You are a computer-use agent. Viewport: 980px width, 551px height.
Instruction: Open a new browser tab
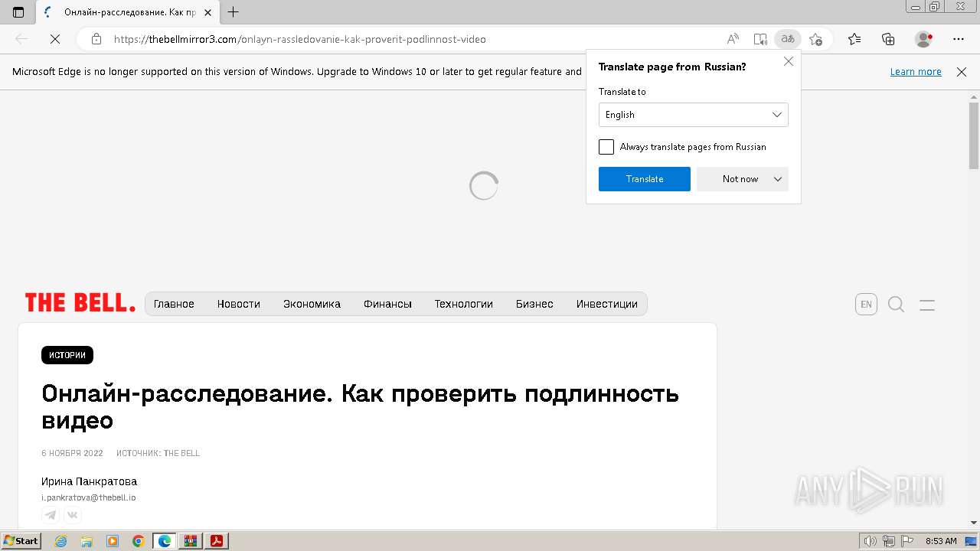click(234, 12)
